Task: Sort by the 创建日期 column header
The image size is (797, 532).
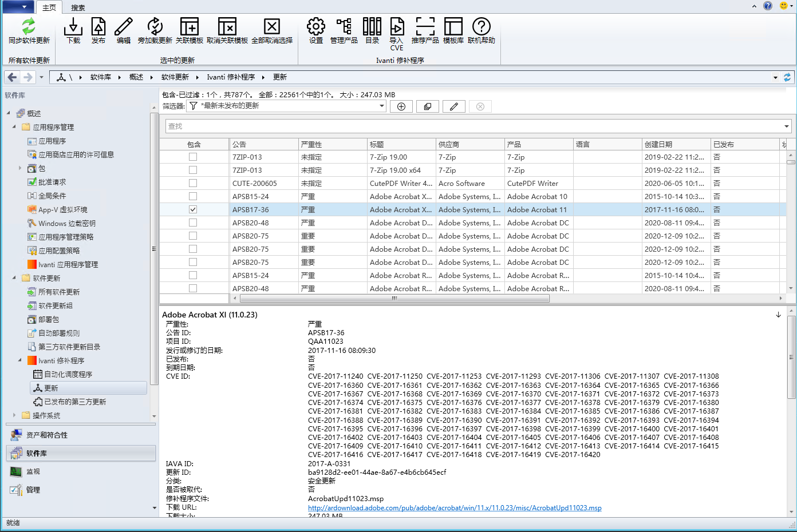Action: tap(676, 144)
